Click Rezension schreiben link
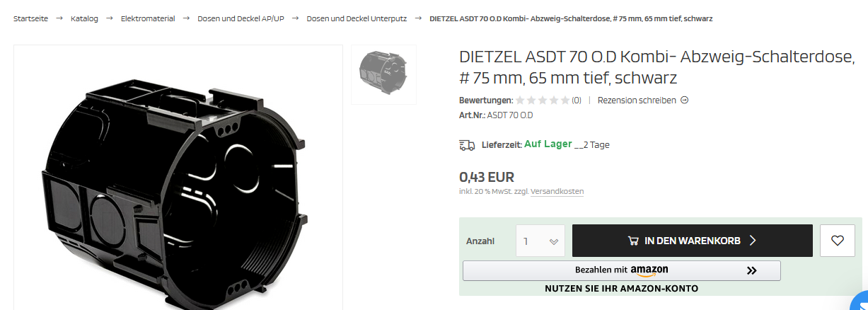 click(x=637, y=101)
